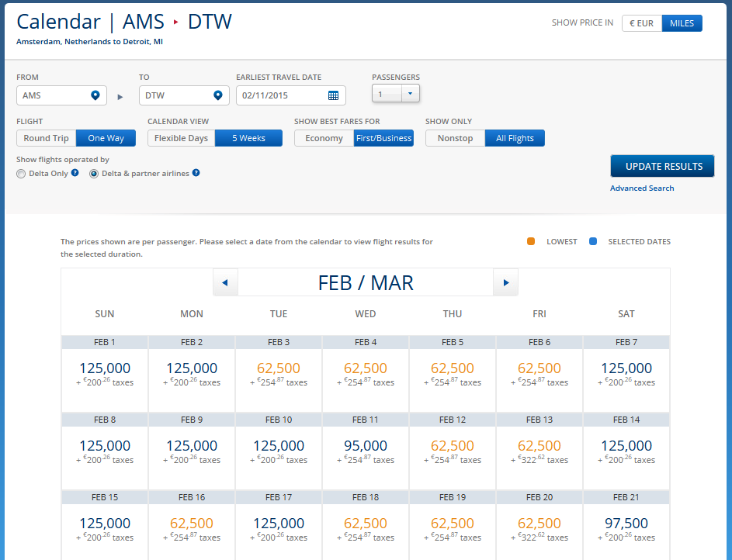Image resolution: width=732 pixels, height=560 pixels.
Task: Click the previous month arrow
Action: 225,282
